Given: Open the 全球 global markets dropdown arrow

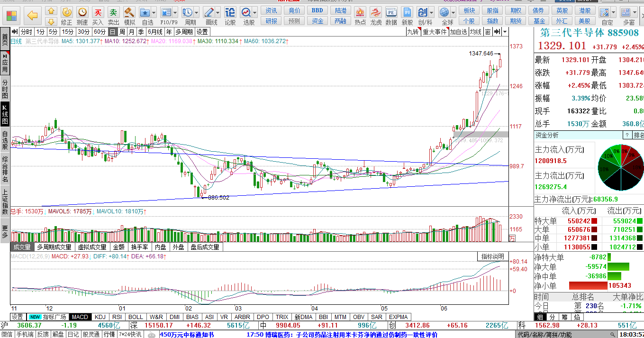Looking at the screenshot, I should pyautogui.click(x=454, y=13).
